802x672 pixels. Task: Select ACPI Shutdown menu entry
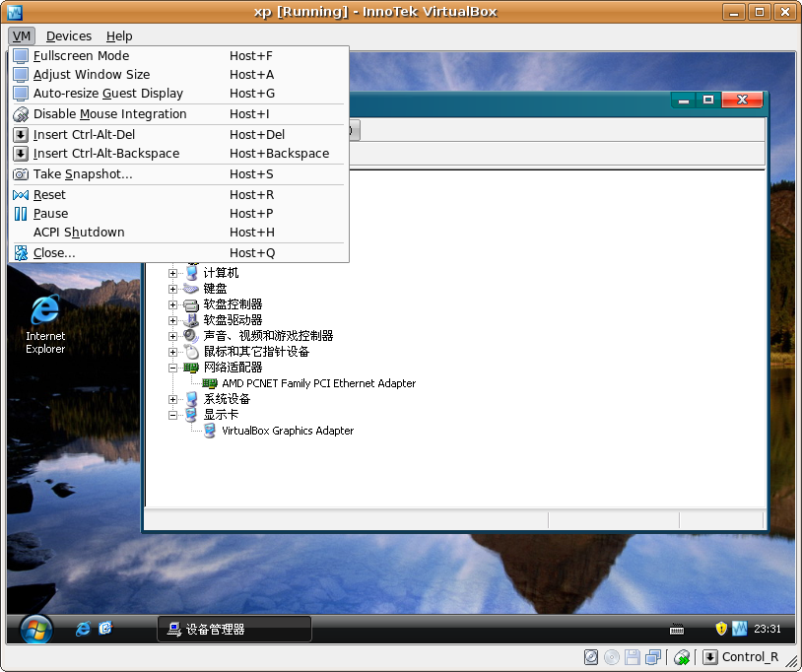pos(178,233)
